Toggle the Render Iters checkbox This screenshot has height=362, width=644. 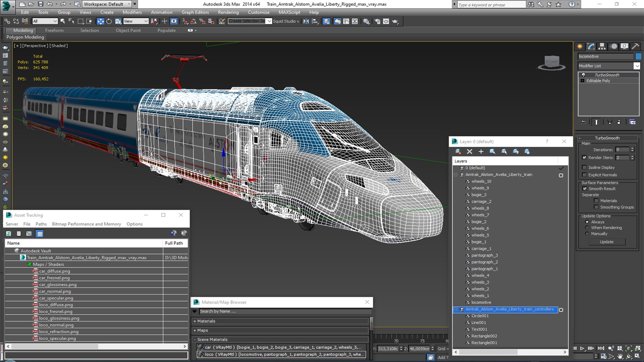[x=584, y=157]
